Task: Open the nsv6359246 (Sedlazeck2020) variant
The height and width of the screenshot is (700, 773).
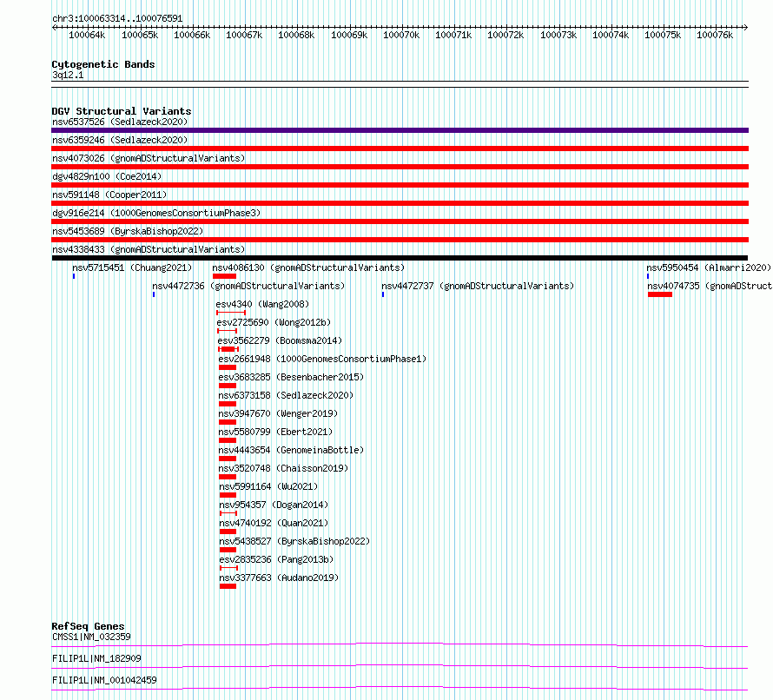Action: coord(120,140)
